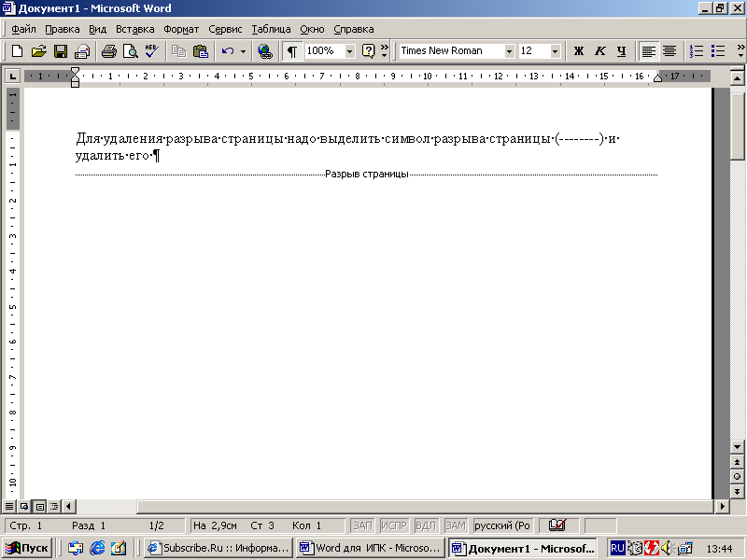
Task: Switch to Web Layout view button
Action: click(x=24, y=506)
